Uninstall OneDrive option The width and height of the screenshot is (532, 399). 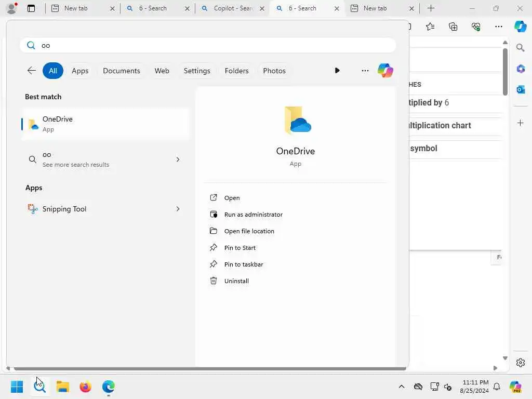click(x=236, y=281)
